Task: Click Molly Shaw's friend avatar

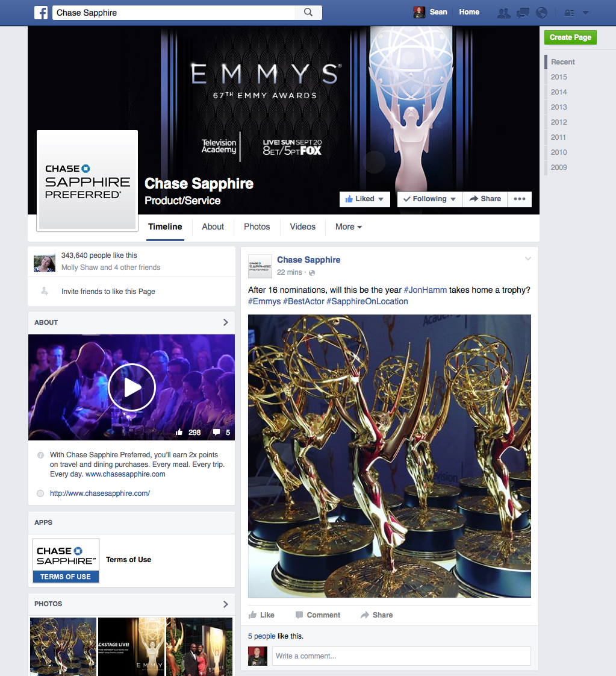Action: tap(45, 261)
